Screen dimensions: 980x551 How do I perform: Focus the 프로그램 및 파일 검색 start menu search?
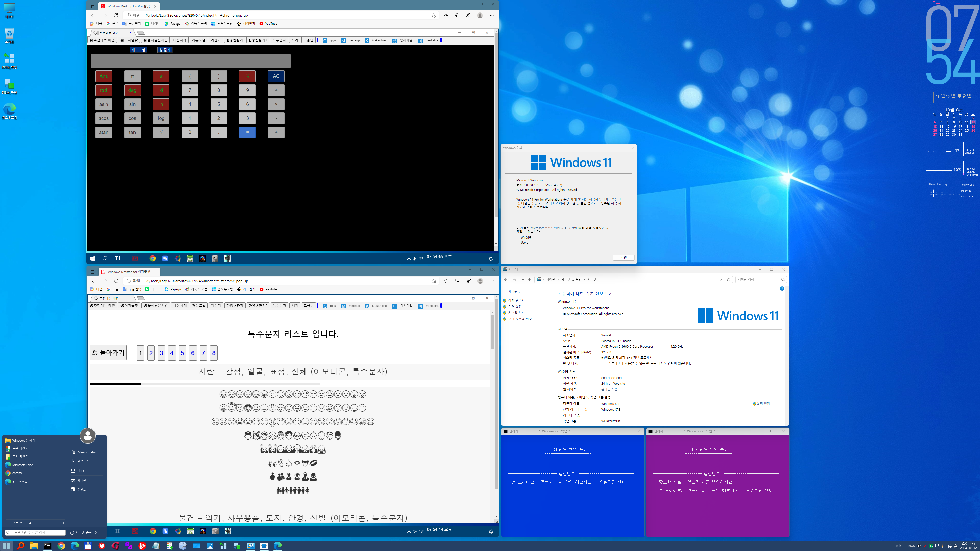click(35, 532)
